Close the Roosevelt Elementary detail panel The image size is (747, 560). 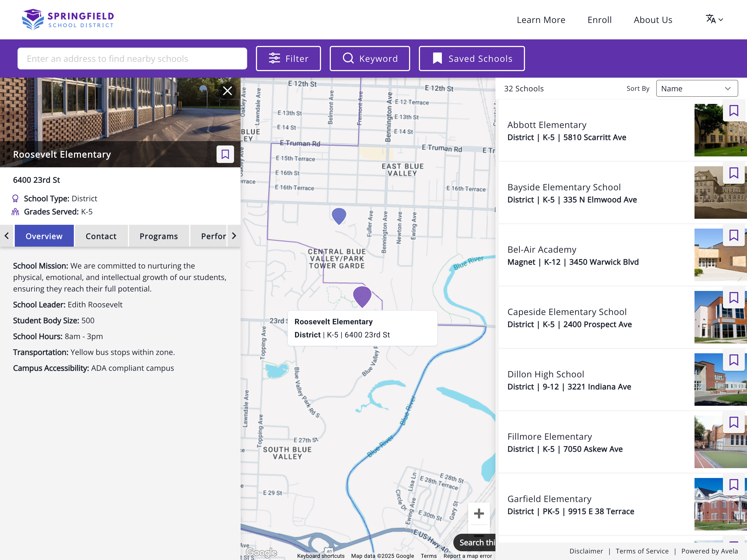[227, 91]
